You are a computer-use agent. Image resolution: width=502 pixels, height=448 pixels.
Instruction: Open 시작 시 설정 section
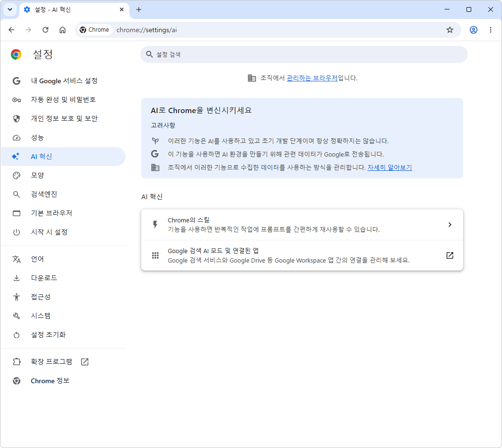63,232
